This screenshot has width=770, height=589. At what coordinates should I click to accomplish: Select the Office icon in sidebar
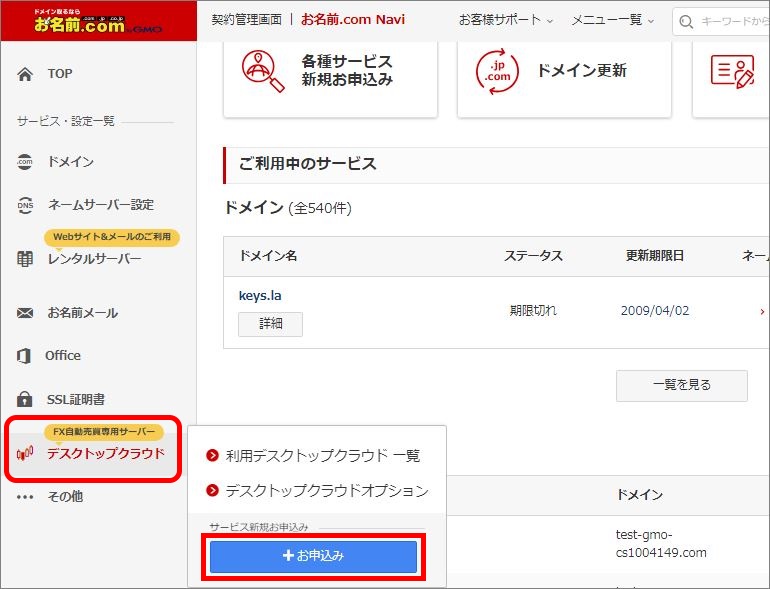tap(24, 356)
